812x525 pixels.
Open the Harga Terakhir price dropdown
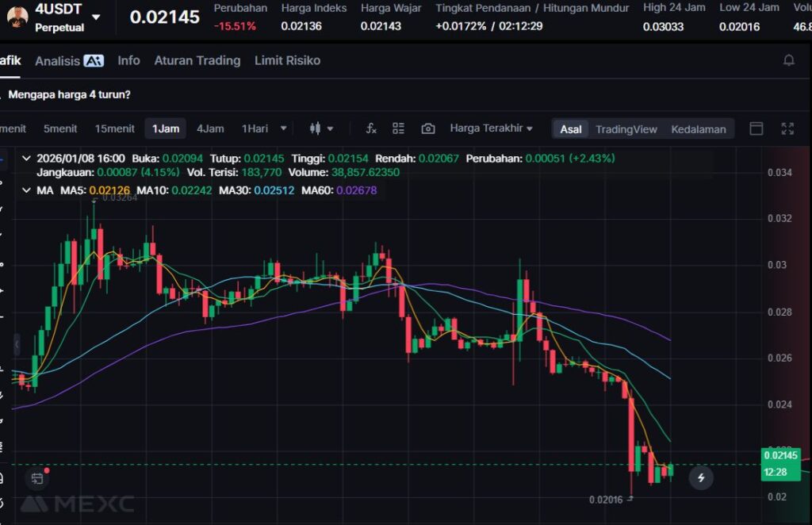point(491,128)
